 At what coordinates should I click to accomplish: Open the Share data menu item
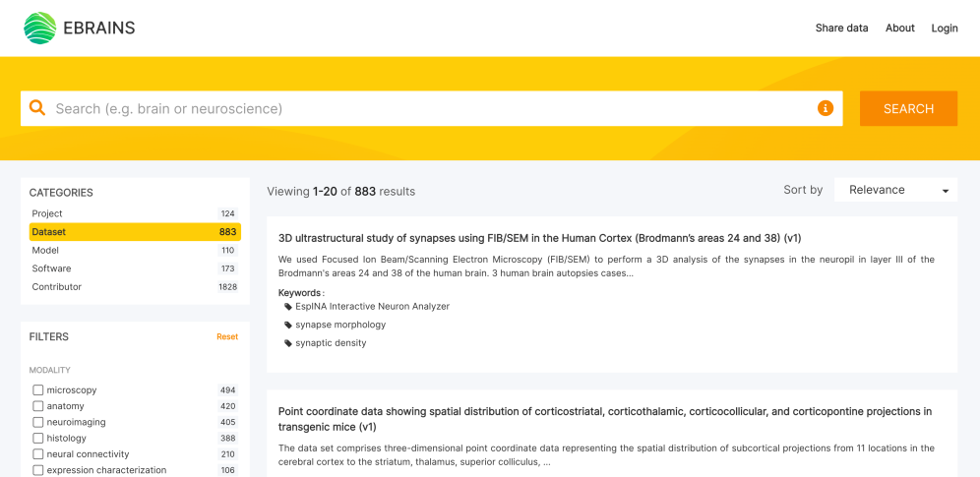pyautogui.click(x=841, y=29)
